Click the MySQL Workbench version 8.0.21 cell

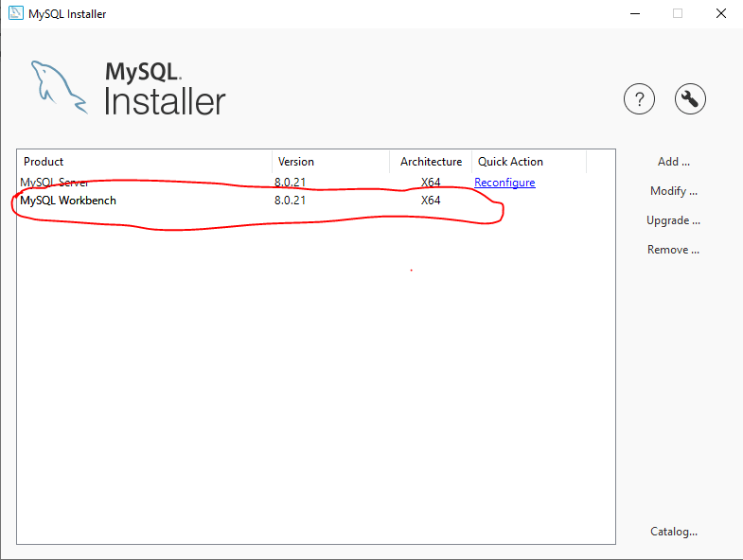pyautogui.click(x=290, y=201)
